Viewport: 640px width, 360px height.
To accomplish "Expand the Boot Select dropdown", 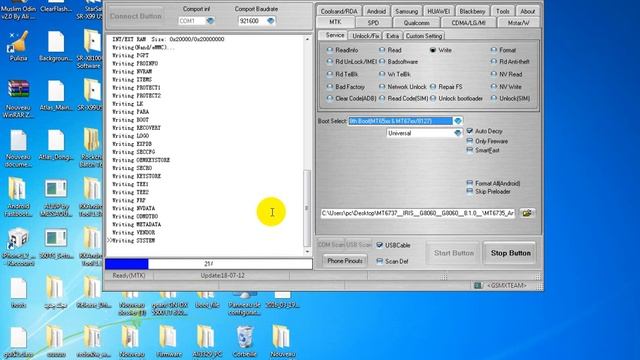I will (x=458, y=121).
